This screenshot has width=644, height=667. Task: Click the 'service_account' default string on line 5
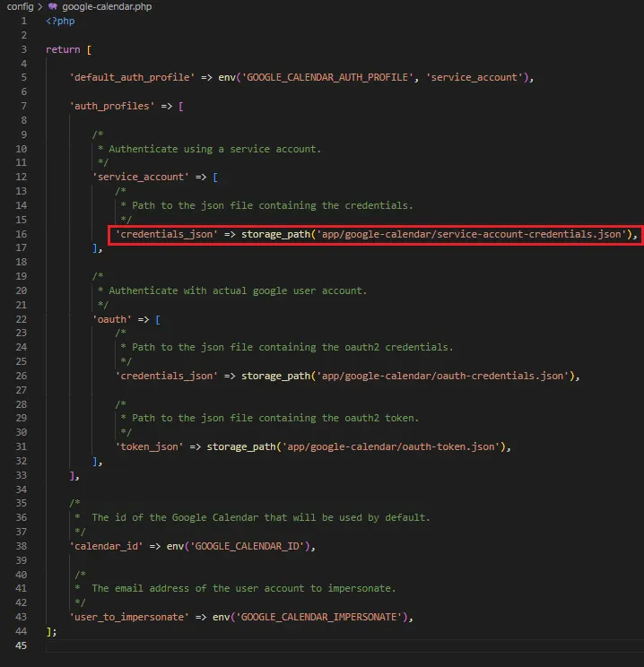point(474,77)
